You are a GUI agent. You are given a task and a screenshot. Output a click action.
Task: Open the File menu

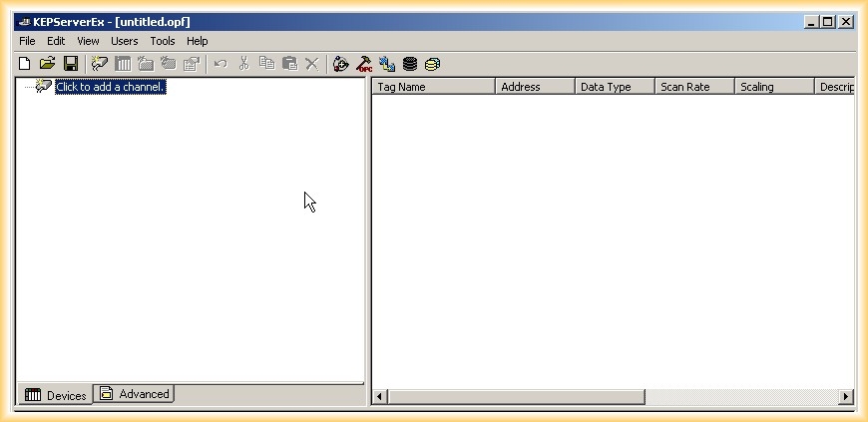27,41
